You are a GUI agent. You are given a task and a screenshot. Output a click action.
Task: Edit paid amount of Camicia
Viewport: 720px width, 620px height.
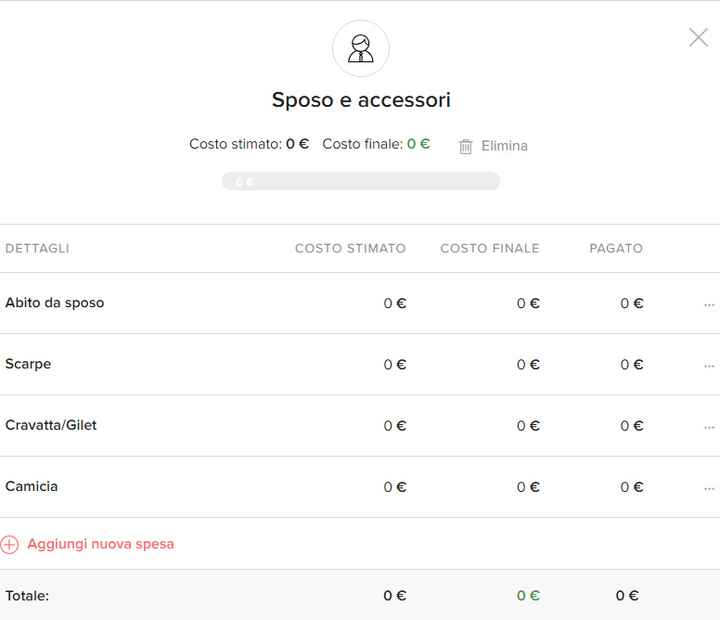coord(632,487)
